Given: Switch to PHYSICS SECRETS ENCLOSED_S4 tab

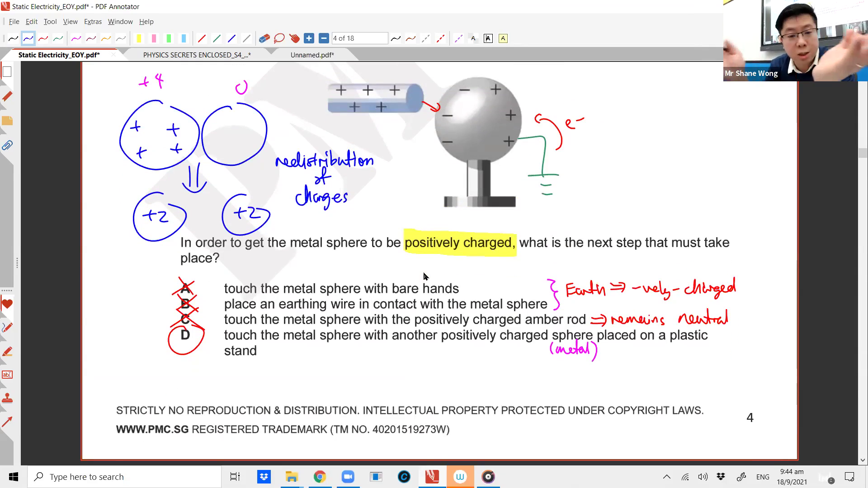Looking at the screenshot, I should [x=197, y=55].
